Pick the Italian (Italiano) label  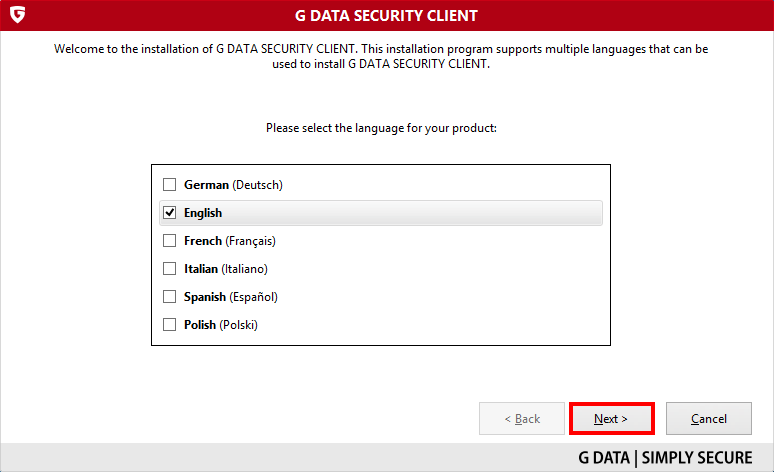point(226,269)
